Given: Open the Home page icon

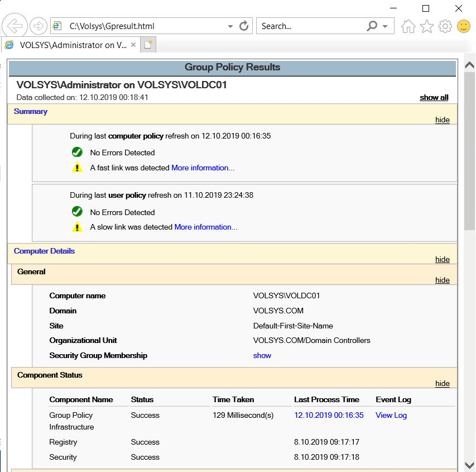Looking at the screenshot, I should coord(408,26).
